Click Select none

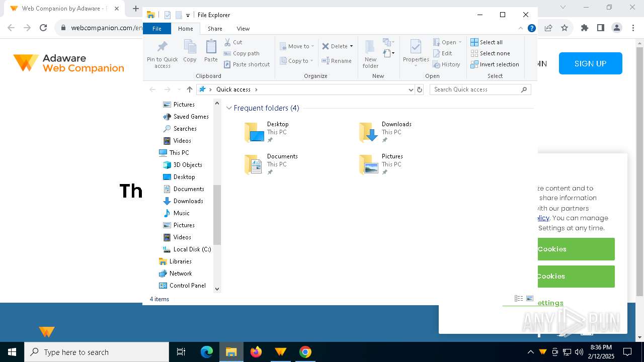(x=490, y=53)
